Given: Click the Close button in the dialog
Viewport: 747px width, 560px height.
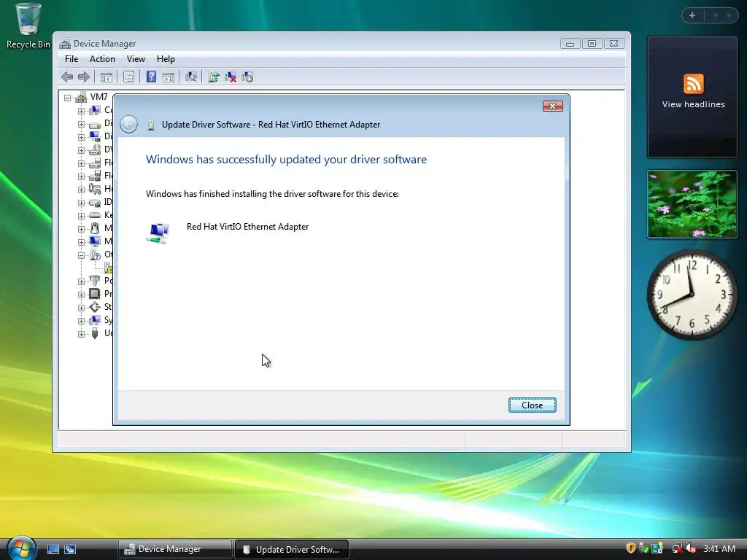Looking at the screenshot, I should click(x=532, y=405).
